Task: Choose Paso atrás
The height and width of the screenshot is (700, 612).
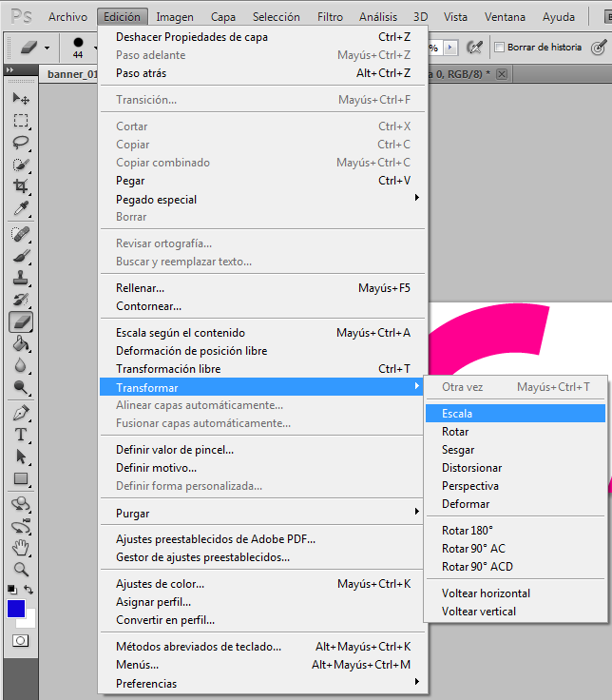Action: point(262,73)
